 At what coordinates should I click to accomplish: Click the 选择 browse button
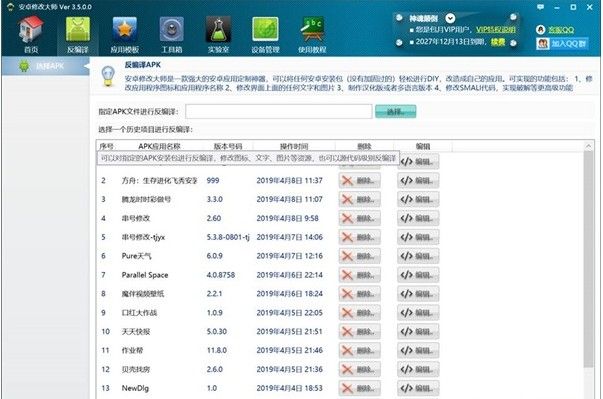(x=395, y=111)
